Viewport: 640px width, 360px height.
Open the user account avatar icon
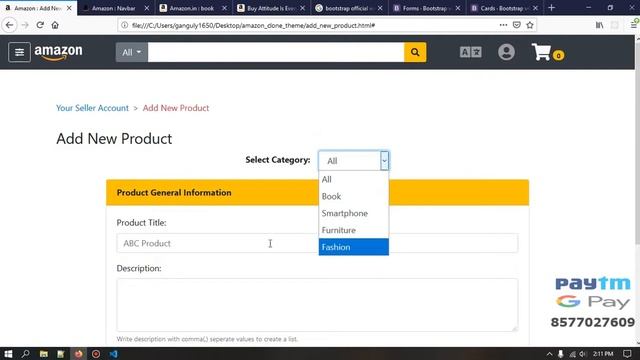click(x=506, y=52)
